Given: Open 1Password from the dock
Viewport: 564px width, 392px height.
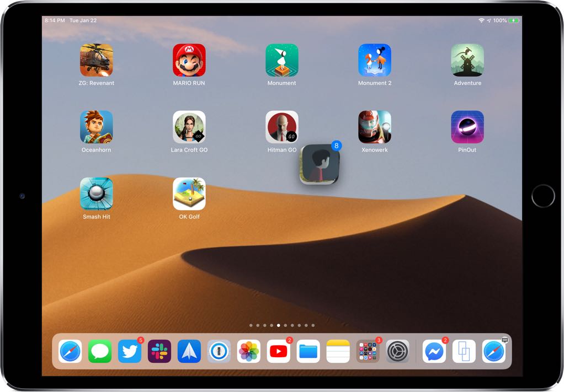Looking at the screenshot, I should 219,351.
